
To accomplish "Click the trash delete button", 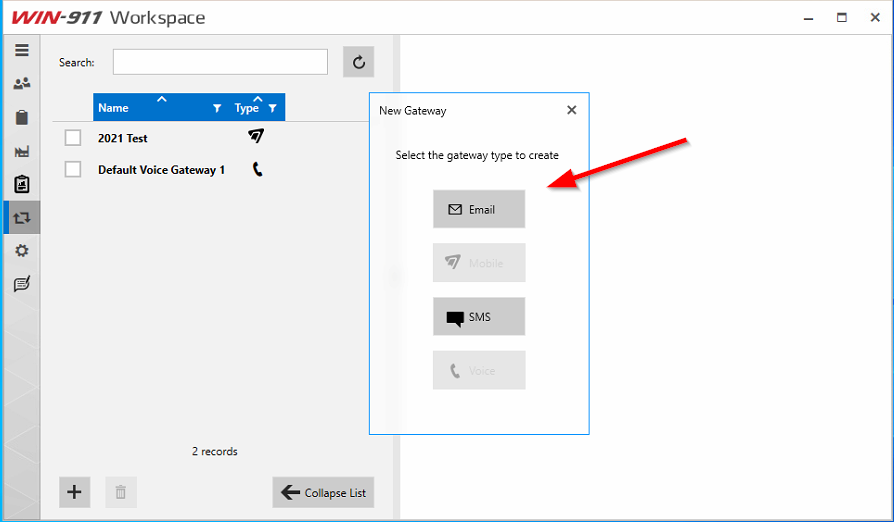I will 120,492.
